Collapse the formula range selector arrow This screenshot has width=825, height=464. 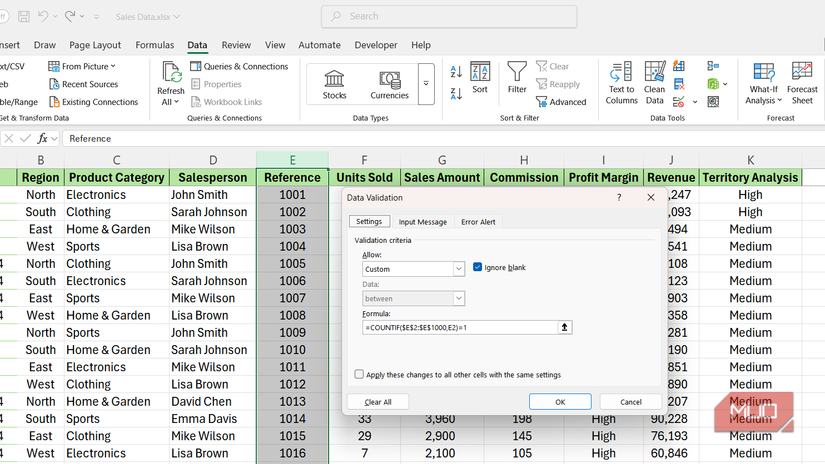565,327
